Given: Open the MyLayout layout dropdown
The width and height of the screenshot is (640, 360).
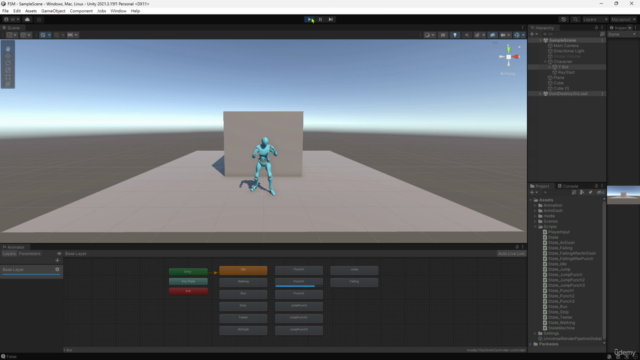Looking at the screenshot, I should coord(623,19).
